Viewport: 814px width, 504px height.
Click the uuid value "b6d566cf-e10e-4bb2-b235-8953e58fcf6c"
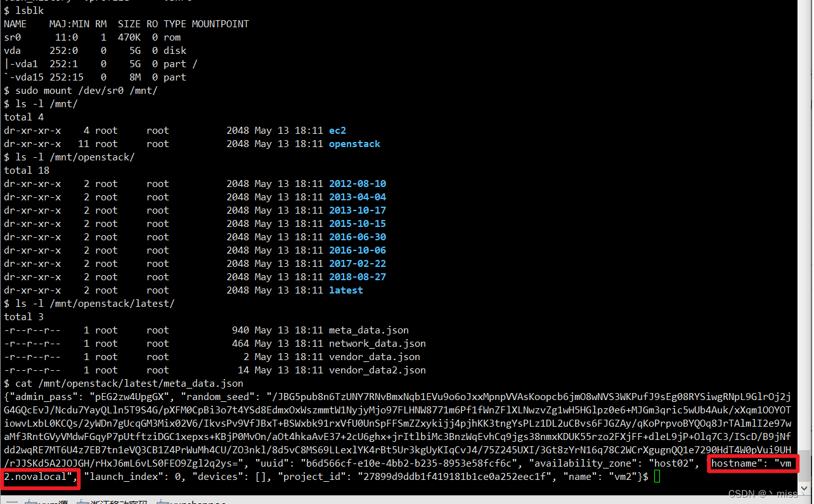[x=410, y=463]
